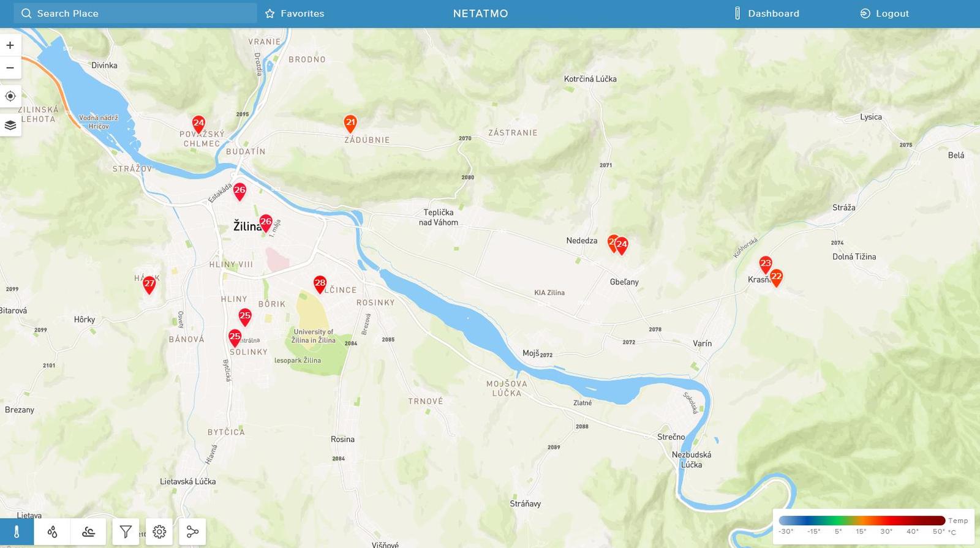Share the weather map
This screenshot has height=548, width=980.
192,531
